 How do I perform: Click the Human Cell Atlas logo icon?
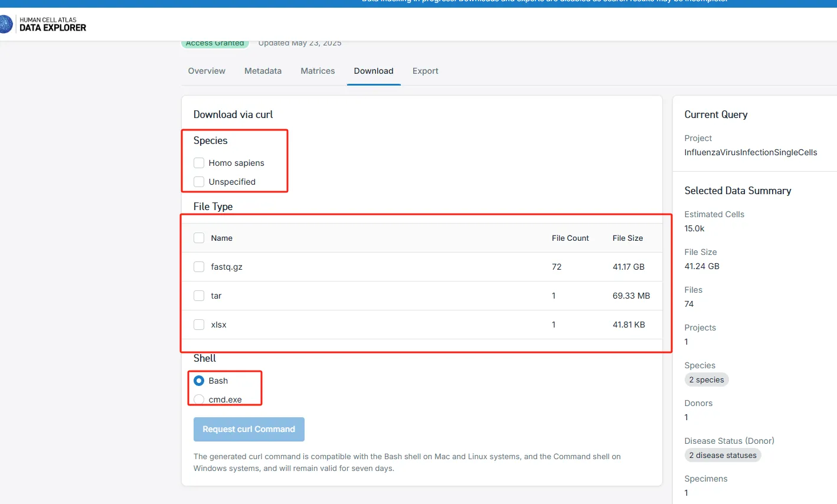tap(6, 24)
